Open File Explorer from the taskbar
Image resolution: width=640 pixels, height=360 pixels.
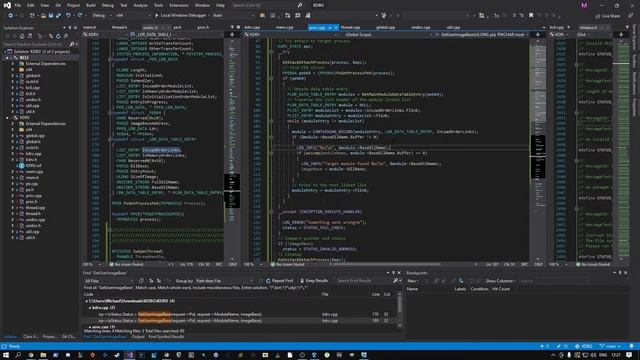click(43, 355)
